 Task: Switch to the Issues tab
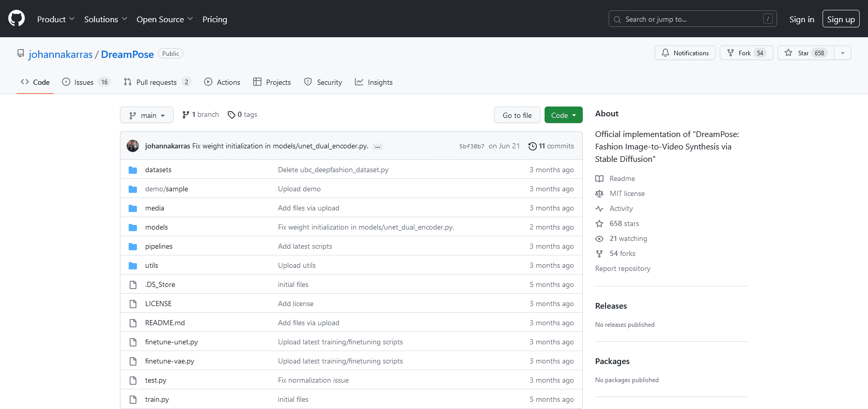coord(86,82)
